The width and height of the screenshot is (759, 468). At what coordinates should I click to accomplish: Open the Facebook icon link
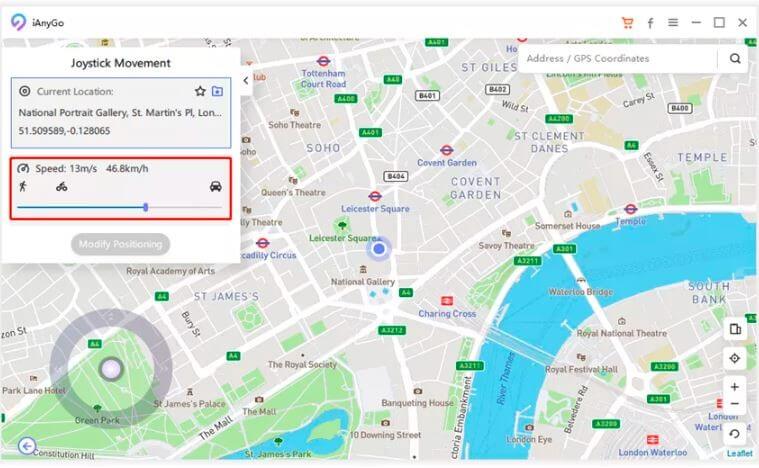(x=650, y=23)
